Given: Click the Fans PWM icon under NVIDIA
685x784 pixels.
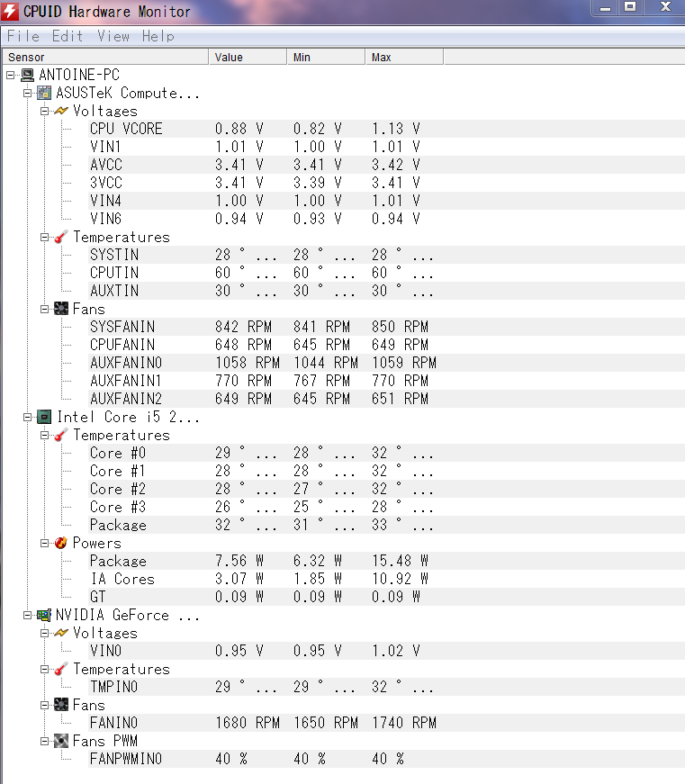Looking at the screenshot, I should pyautogui.click(x=61, y=741).
